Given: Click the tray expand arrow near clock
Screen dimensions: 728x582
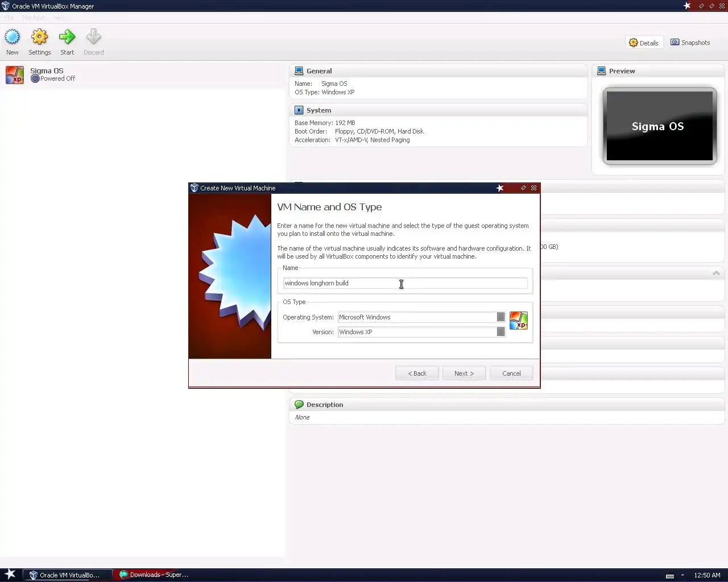Looking at the screenshot, I should point(682,575).
